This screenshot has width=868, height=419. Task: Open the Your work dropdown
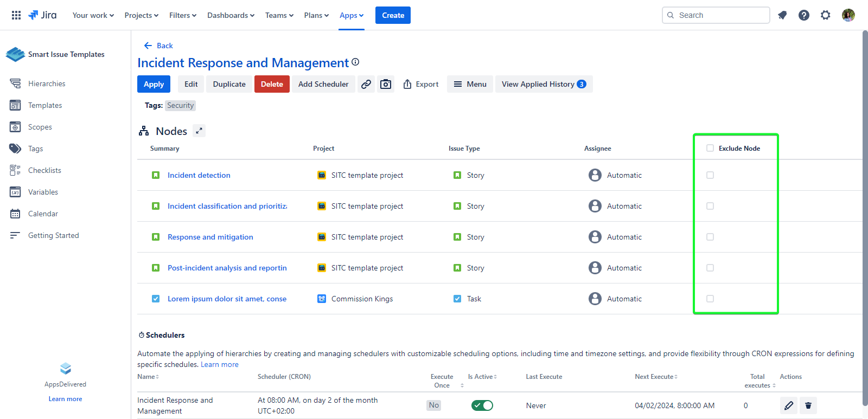(93, 15)
